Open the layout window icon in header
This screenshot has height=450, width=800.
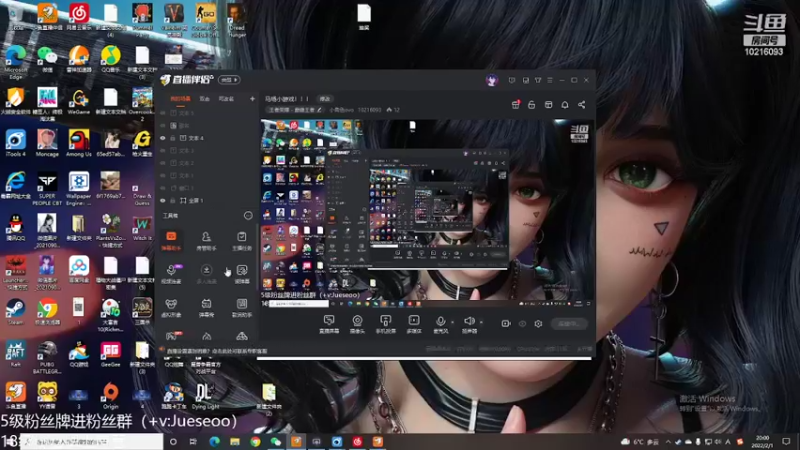coord(548,105)
